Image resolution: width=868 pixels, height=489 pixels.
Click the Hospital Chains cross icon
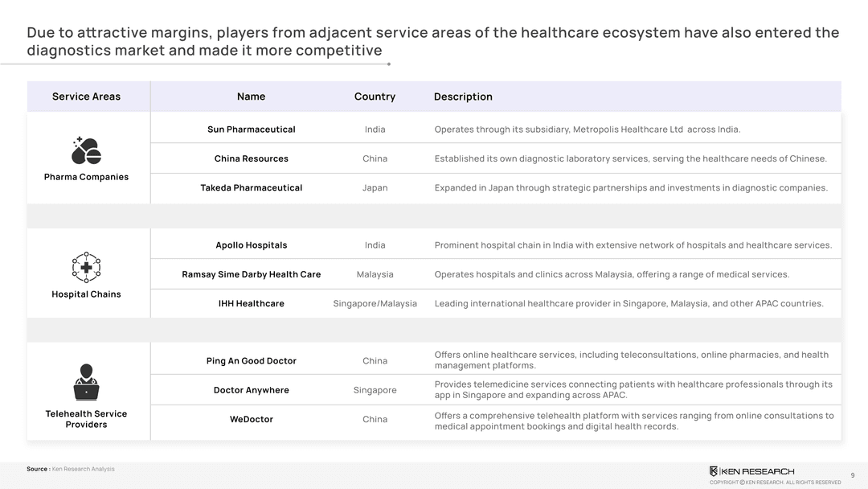click(86, 267)
